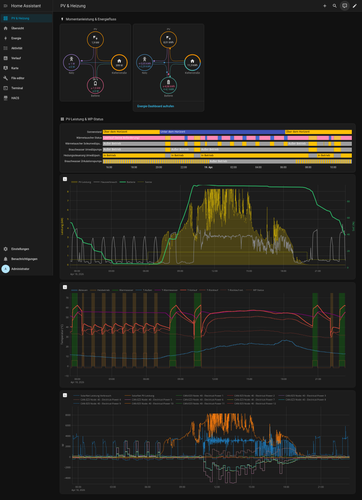Click the PV & Heizung header title
The height and width of the screenshot is (500, 362).
pos(73,6)
